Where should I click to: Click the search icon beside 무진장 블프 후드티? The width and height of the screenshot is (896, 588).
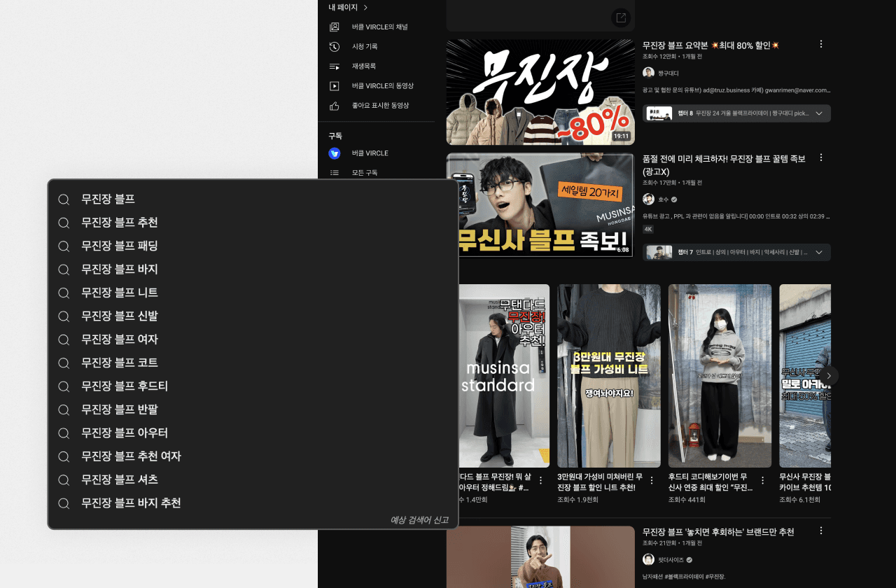(64, 386)
